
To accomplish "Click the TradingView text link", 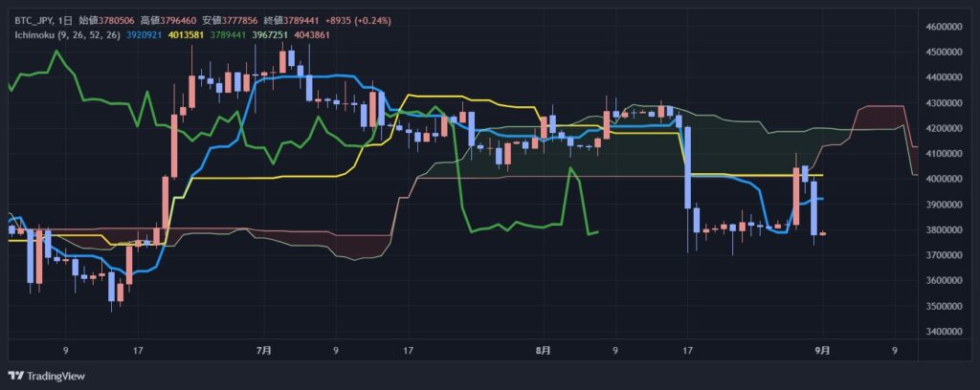I will [x=55, y=375].
